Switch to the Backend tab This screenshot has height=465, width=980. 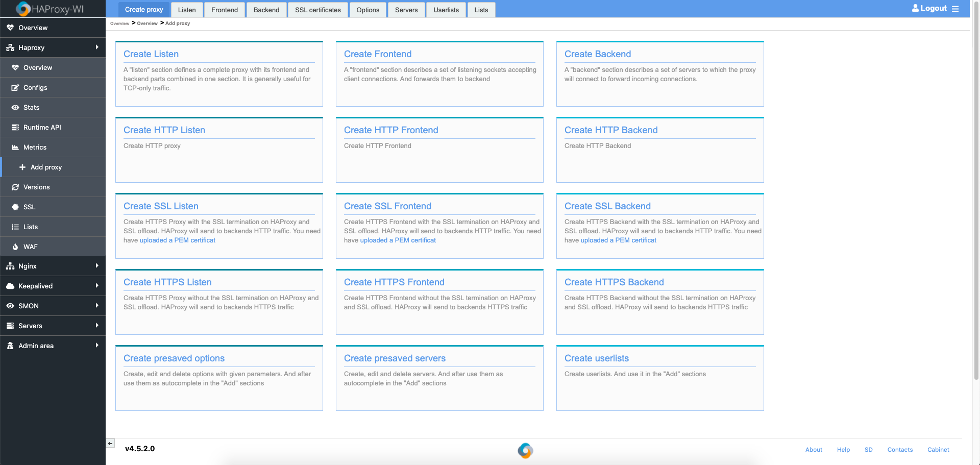tap(266, 10)
